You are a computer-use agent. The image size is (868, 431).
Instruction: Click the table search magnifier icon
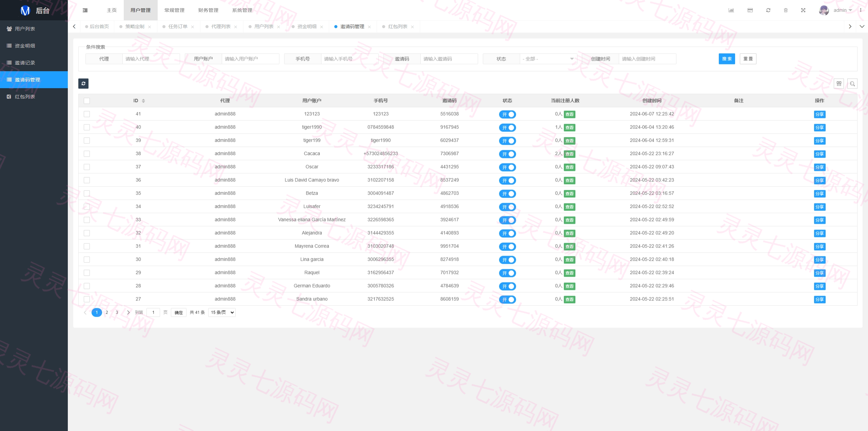point(852,83)
